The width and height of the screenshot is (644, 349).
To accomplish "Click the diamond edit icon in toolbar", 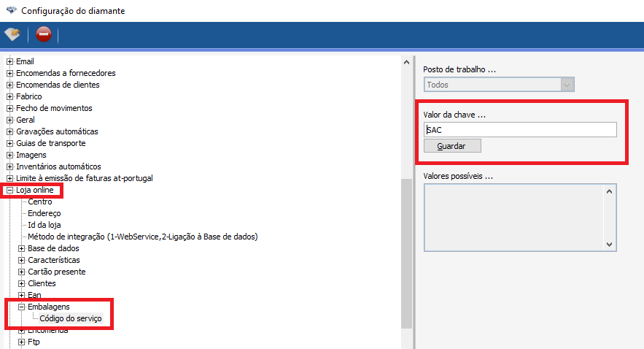I will 12,34.
